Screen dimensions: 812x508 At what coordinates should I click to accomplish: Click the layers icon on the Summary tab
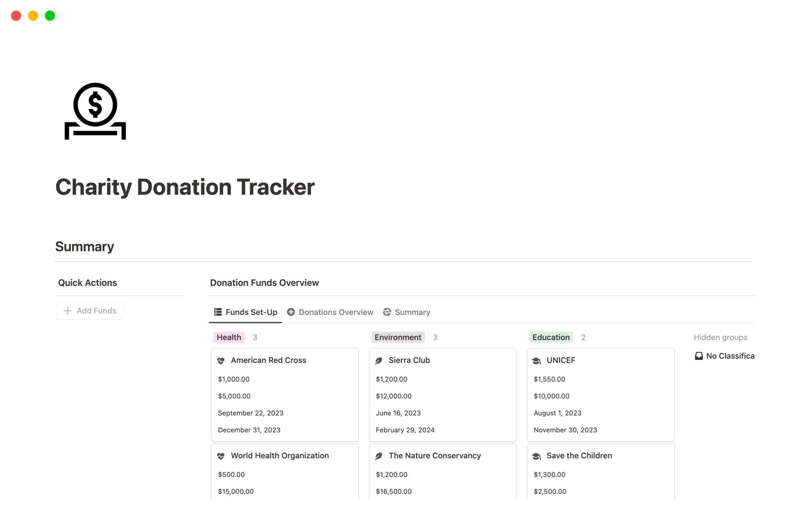(x=387, y=312)
